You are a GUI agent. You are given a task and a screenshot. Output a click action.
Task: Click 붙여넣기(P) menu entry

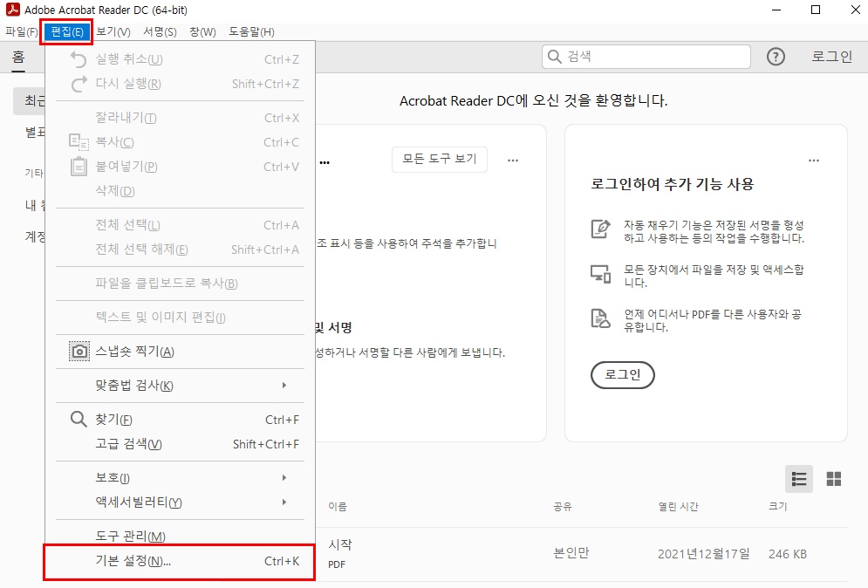[x=180, y=167]
